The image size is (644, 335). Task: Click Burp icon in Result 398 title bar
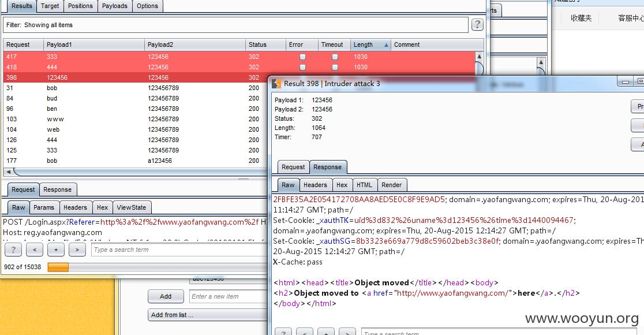coord(276,83)
